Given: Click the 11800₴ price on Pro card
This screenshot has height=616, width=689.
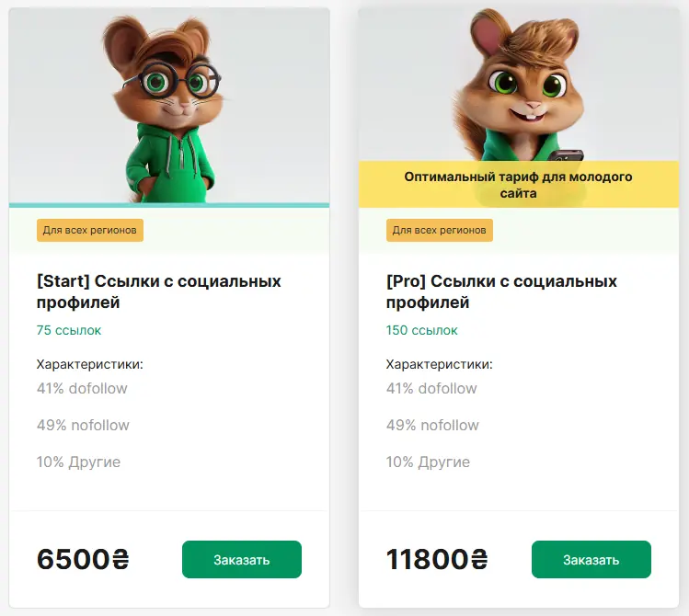Looking at the screenshot, I should coord(438,559).
